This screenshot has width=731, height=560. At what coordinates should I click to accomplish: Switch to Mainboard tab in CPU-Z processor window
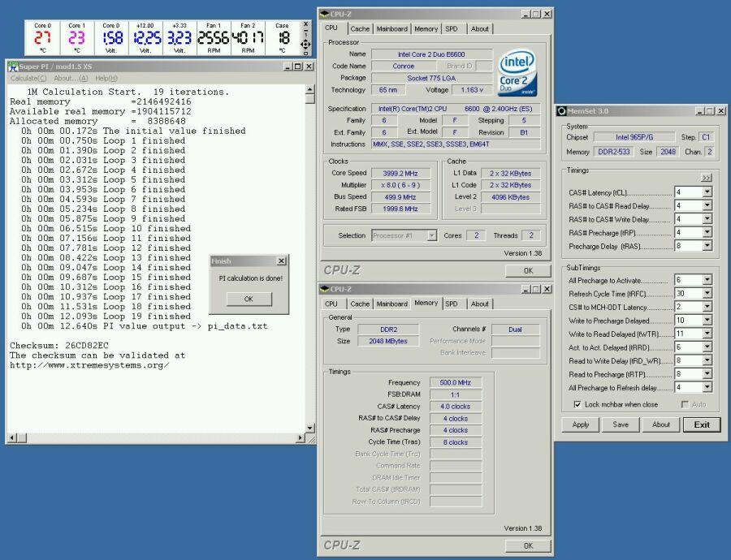point(392,29)
